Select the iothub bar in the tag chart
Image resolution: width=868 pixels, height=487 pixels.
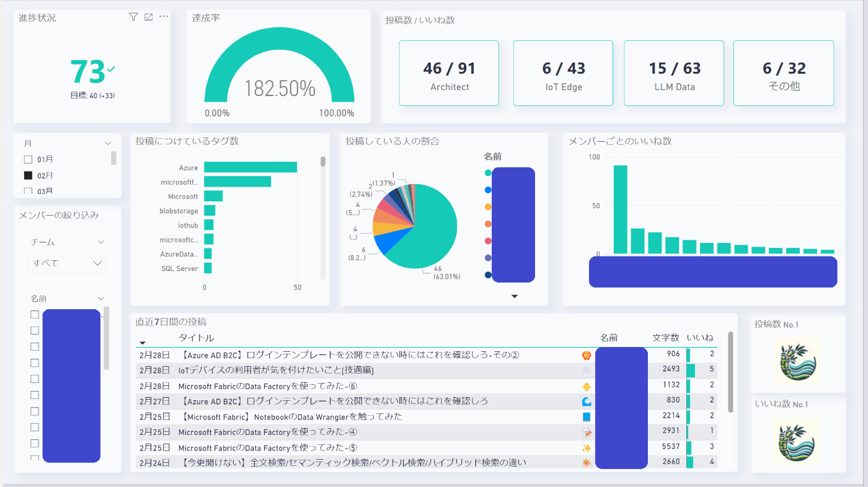[x=208, y=225]
